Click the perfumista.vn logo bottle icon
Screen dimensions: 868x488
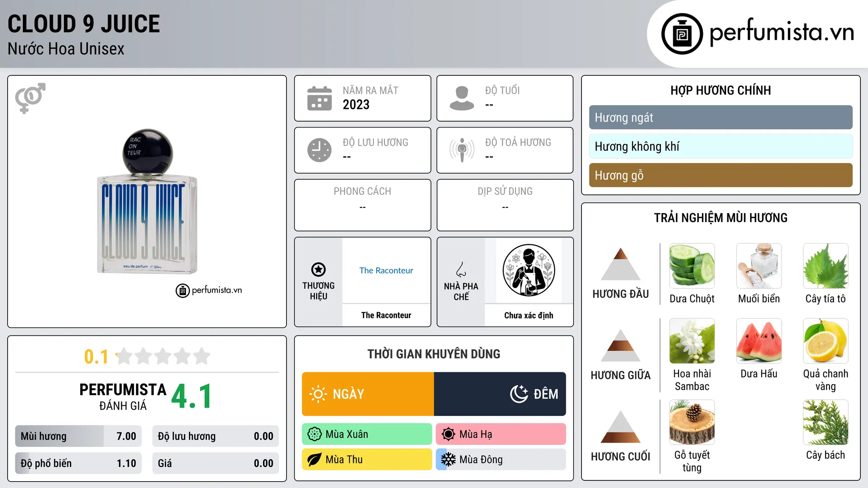682,34
